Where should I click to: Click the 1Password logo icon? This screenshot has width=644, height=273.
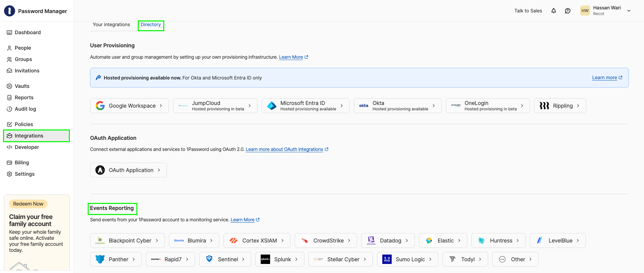click(9, 11)
